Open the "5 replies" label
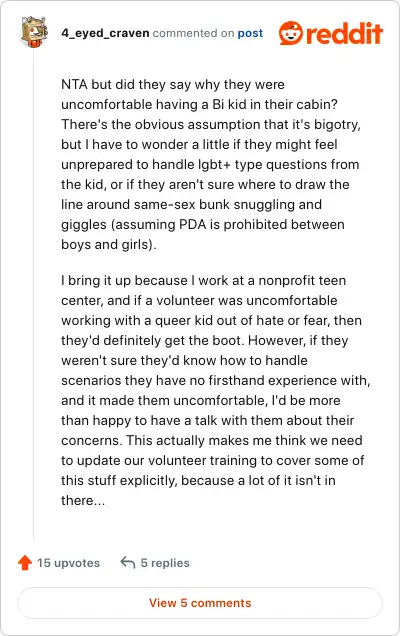The height and width of the screenshot is (636, 400). pos(165,563)
